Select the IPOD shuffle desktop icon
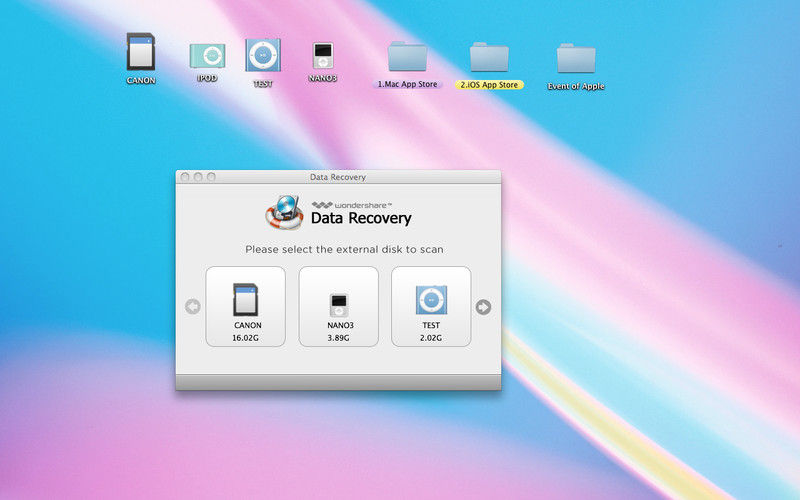This screenshot has height=500, width=800. click(207, 56)
